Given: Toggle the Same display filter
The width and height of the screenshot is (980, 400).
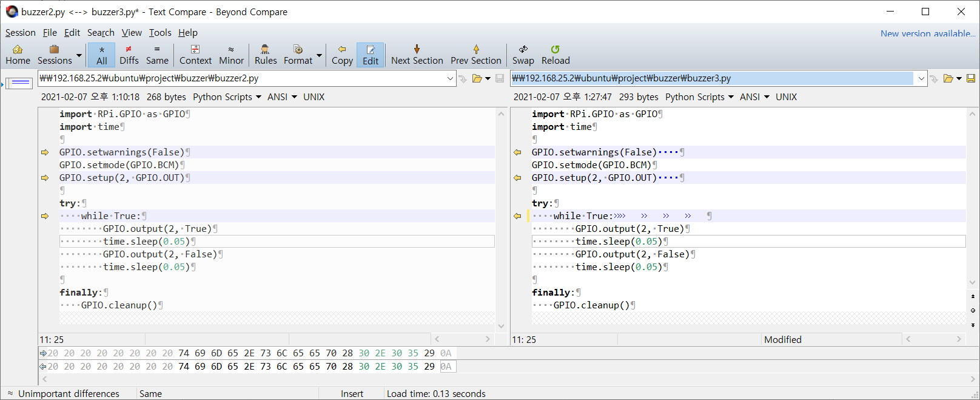Looking at the screenshot, I should click(157, 55).
